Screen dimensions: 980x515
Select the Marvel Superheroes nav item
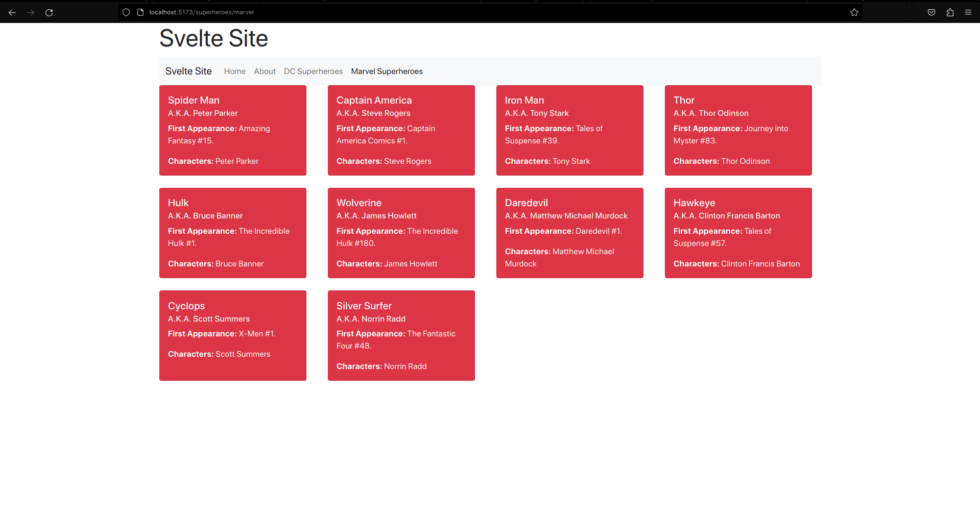pos(387,71)
